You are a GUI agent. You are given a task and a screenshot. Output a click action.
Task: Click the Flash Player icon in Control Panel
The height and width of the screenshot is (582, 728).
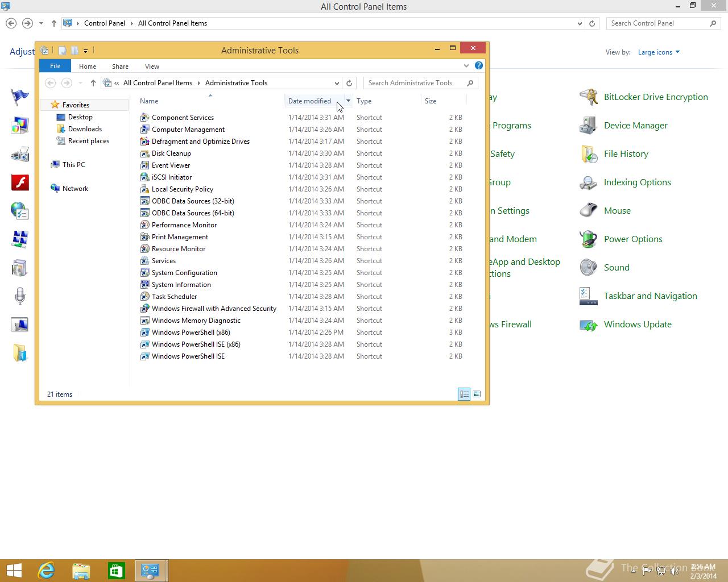[20, 182]
